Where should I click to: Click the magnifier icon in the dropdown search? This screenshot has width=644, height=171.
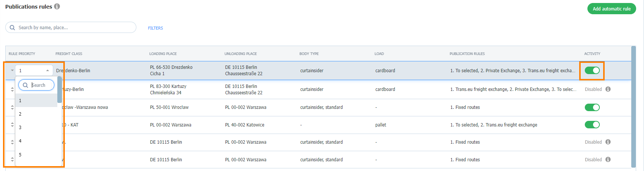[x=25, y=85]
